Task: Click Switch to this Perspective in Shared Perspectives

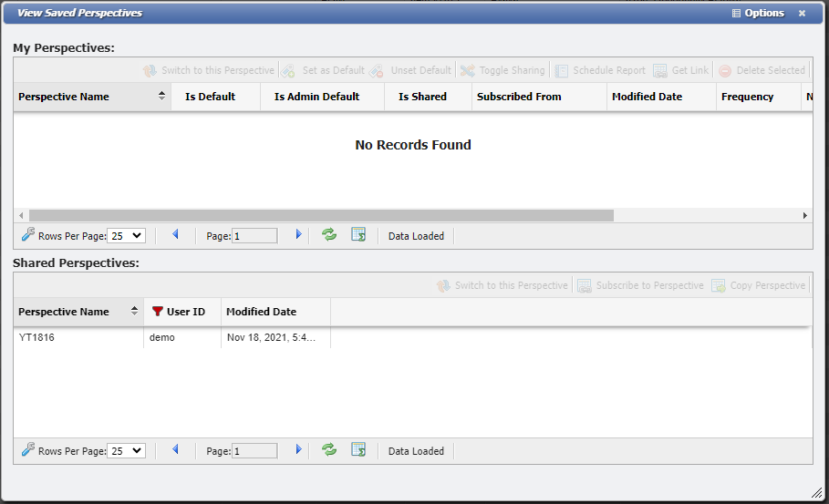Action: click(x=502, y=285)
